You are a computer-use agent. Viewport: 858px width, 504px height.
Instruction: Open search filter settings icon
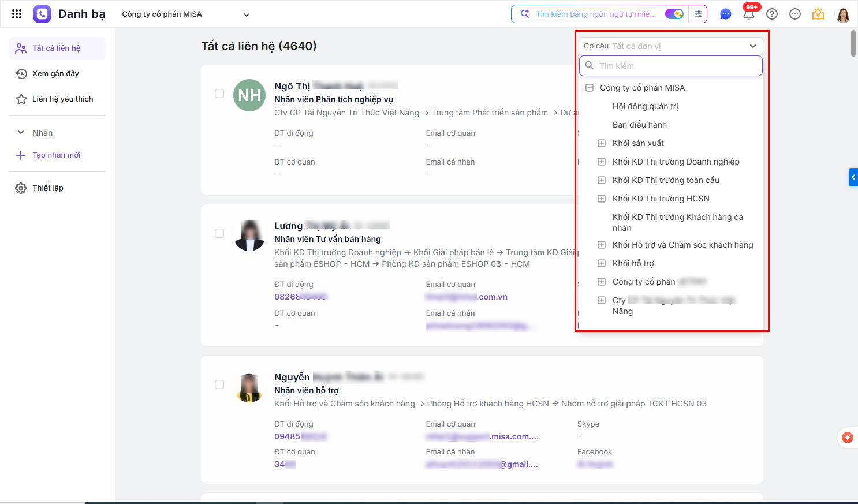pos(698,14)
